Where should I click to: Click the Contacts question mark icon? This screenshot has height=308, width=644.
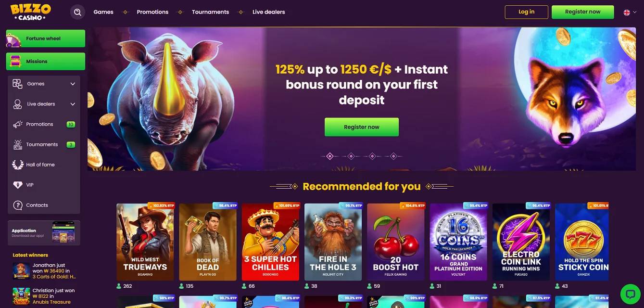18,205
